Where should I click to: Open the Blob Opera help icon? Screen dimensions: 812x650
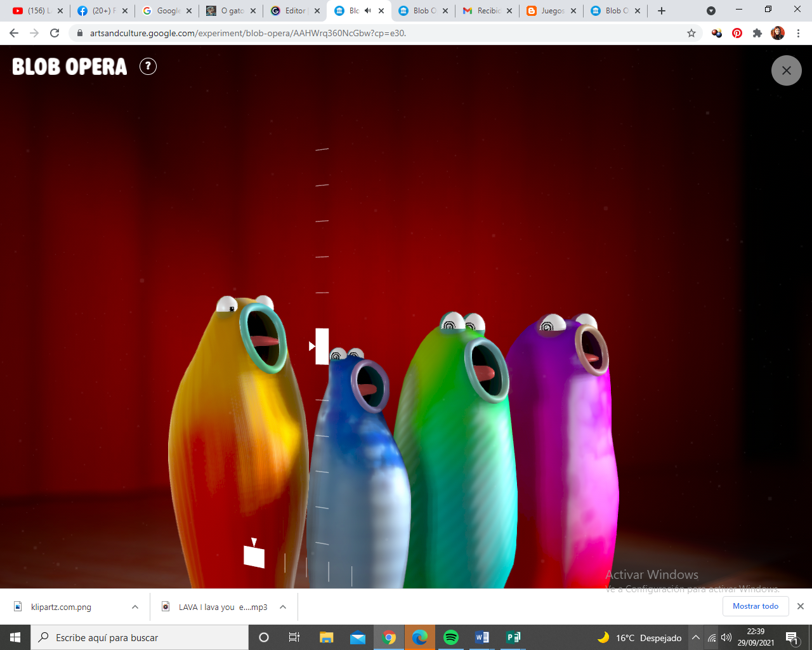[148, 66]
